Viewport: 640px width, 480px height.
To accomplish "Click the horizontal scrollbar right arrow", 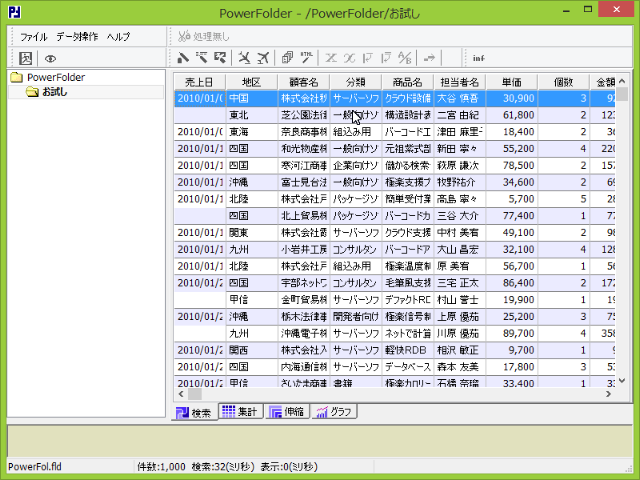I will pyautogui.click(x=609, y=394).
